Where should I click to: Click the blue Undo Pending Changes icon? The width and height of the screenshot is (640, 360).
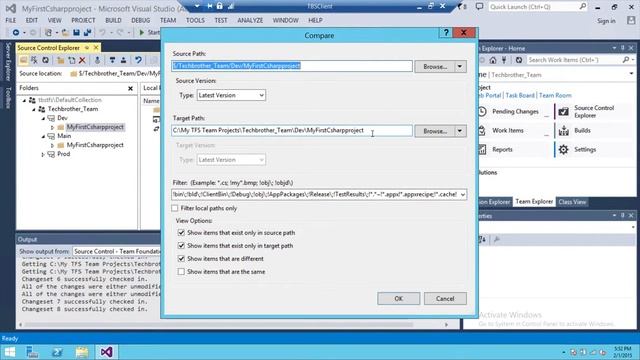(x=138, y=60)
